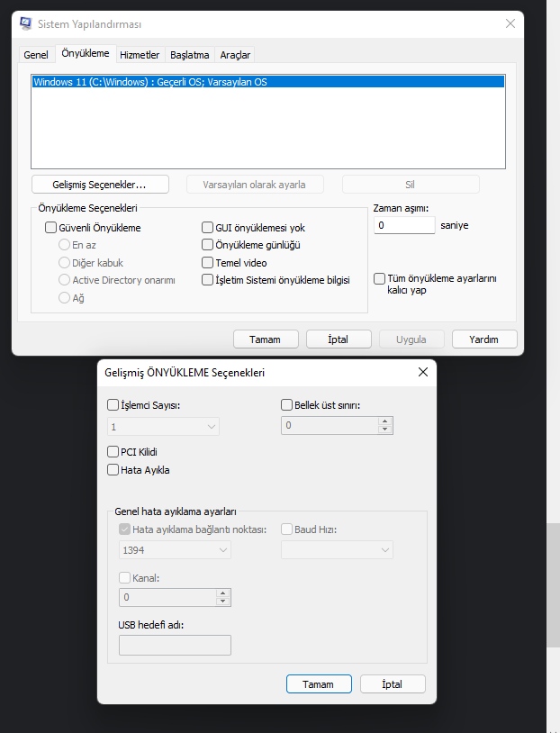Enable the Temel video checkbox
The height and width of the screenshot is (733, 560).
(207, 262)
